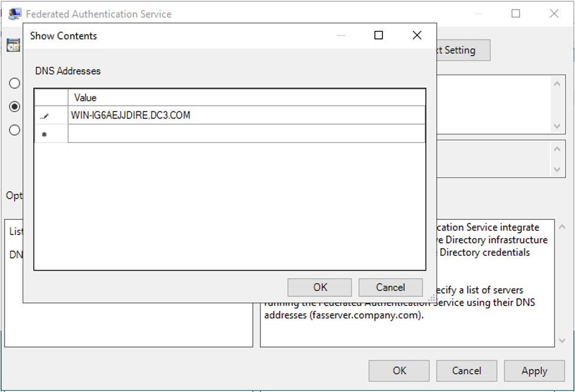575x392 pixels.
Task: Click the pencil edit icon beside WIN-IG6AEJJDIRE.DC3.COM
Action: point(45,116)
